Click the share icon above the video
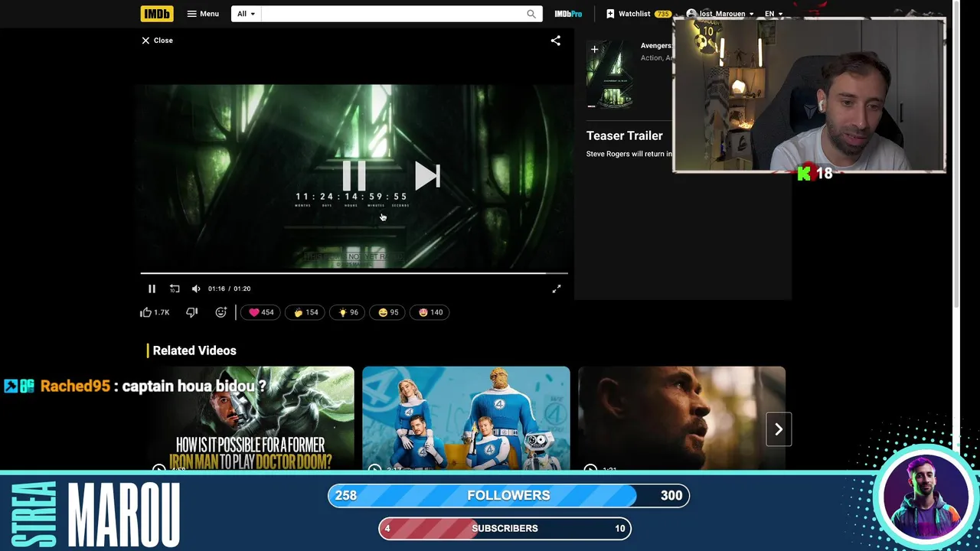The image size is (980, 551). (556, 41)
